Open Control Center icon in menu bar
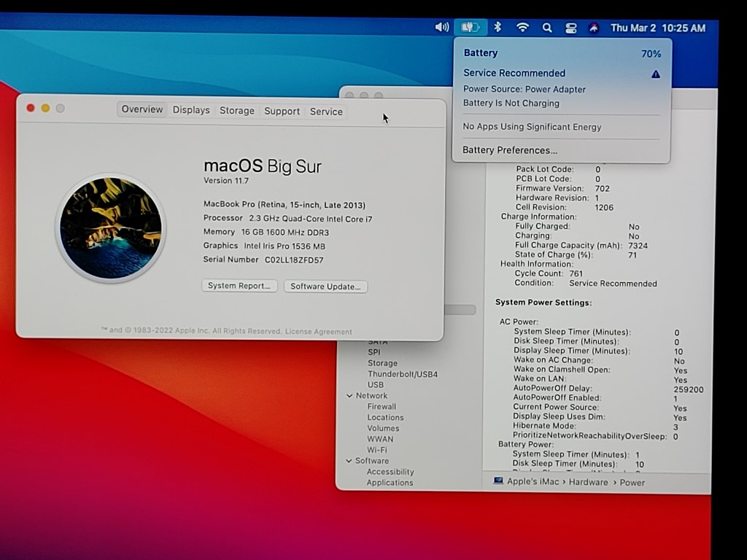 pyautogui.click(x=570, y=28)
